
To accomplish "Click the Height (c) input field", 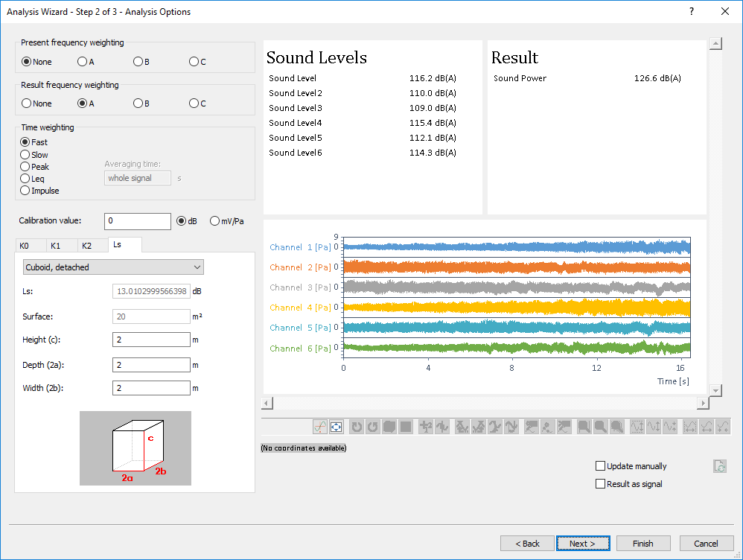I will (x=151, y=340).
